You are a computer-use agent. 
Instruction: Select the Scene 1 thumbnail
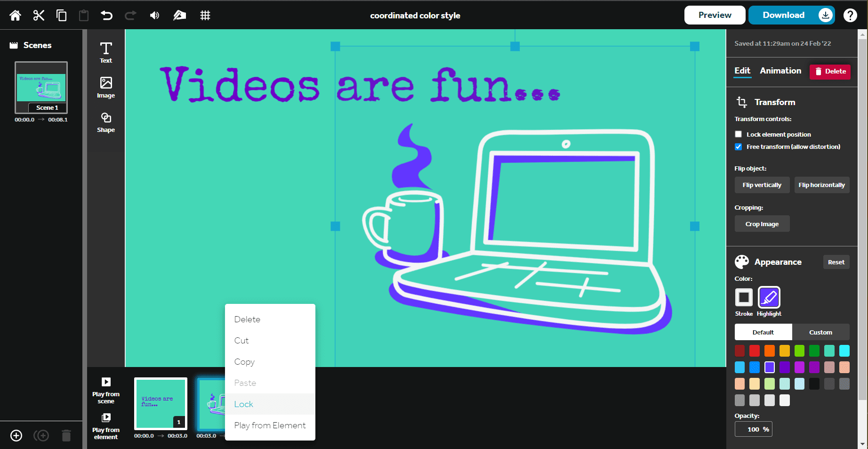(x=41, y=88)
